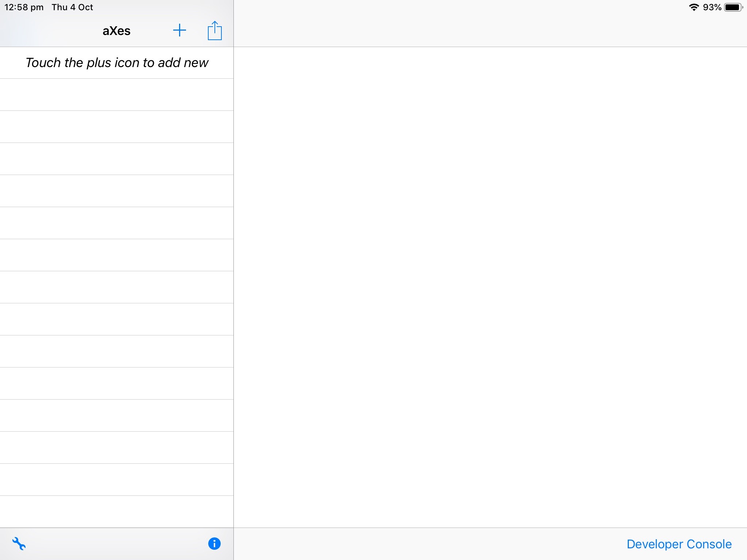Tap the second empty row in the sidebar list
This screenshot has height=560, width=747.
(x=116, y=127)
